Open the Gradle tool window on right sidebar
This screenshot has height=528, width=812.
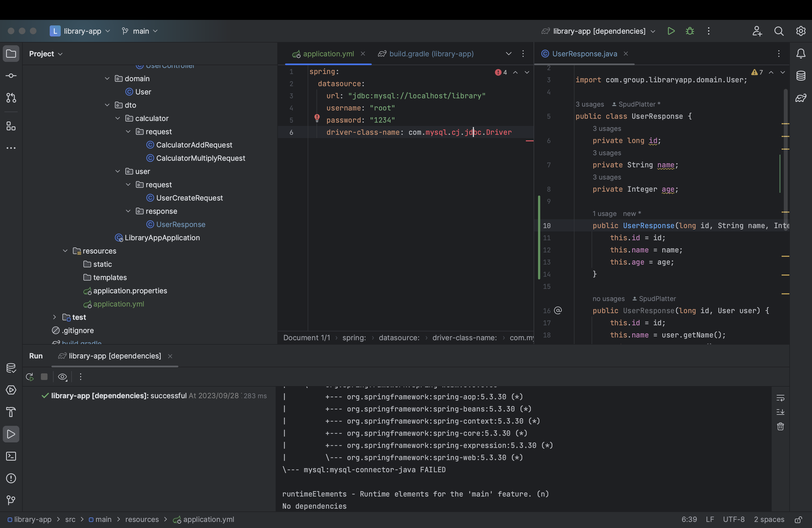coord(801,98)
